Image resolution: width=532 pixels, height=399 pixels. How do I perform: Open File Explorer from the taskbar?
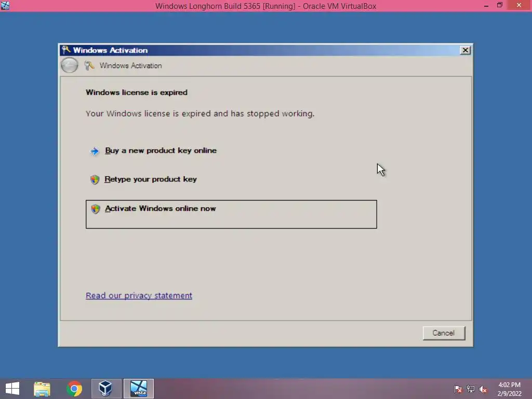(x=42, y=389)
